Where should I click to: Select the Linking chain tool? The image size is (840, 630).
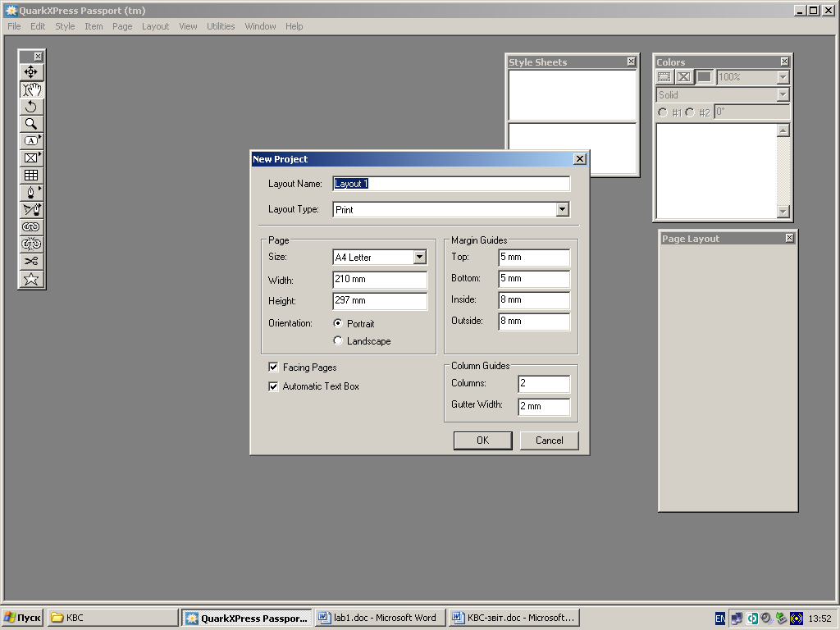tap(31, 226)
